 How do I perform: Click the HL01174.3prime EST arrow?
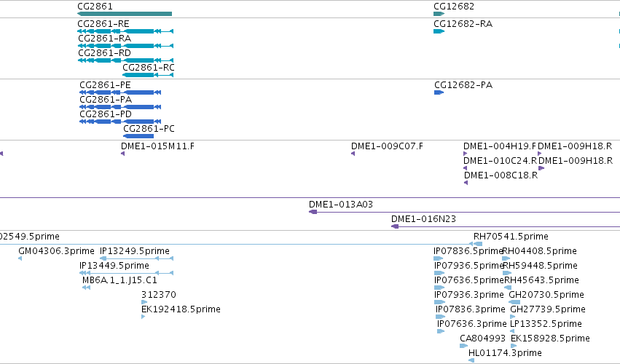point(471,360)
